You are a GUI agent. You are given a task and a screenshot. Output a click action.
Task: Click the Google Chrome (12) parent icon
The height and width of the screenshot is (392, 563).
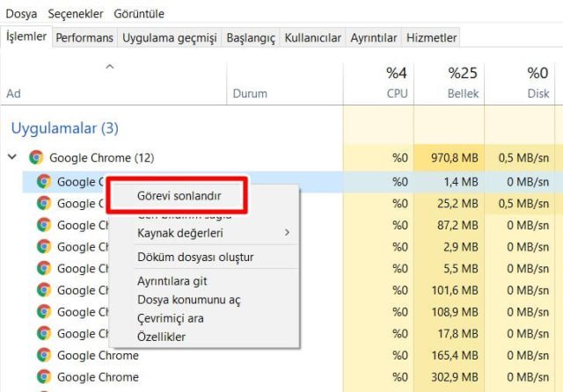click(36, 157)
